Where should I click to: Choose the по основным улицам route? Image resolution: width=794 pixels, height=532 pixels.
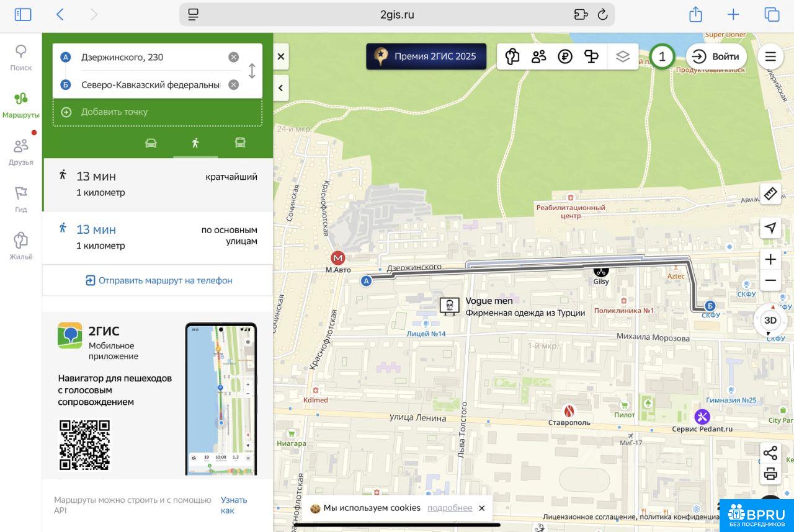(158, 238)
